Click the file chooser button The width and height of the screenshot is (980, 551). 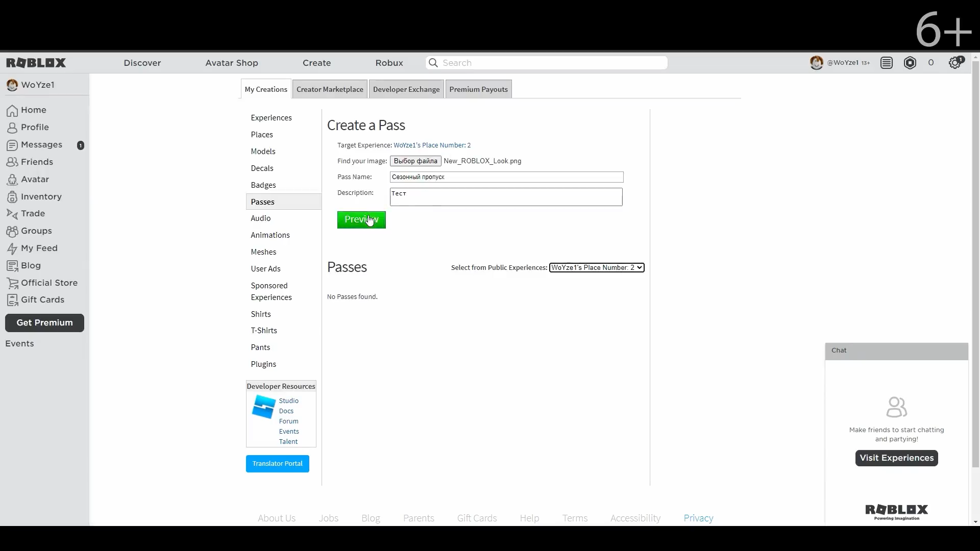coord(415,161)
